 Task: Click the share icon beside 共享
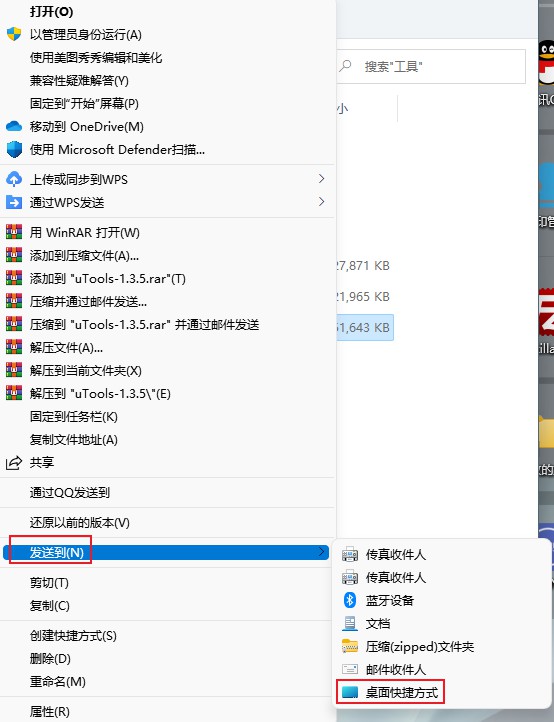click(x=14, y=462)
